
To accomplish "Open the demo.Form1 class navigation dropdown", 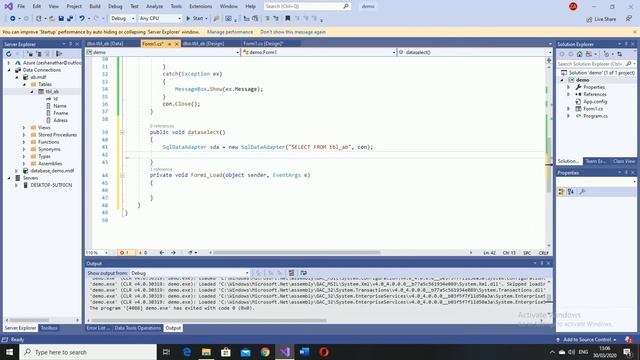I will [319, 52].
